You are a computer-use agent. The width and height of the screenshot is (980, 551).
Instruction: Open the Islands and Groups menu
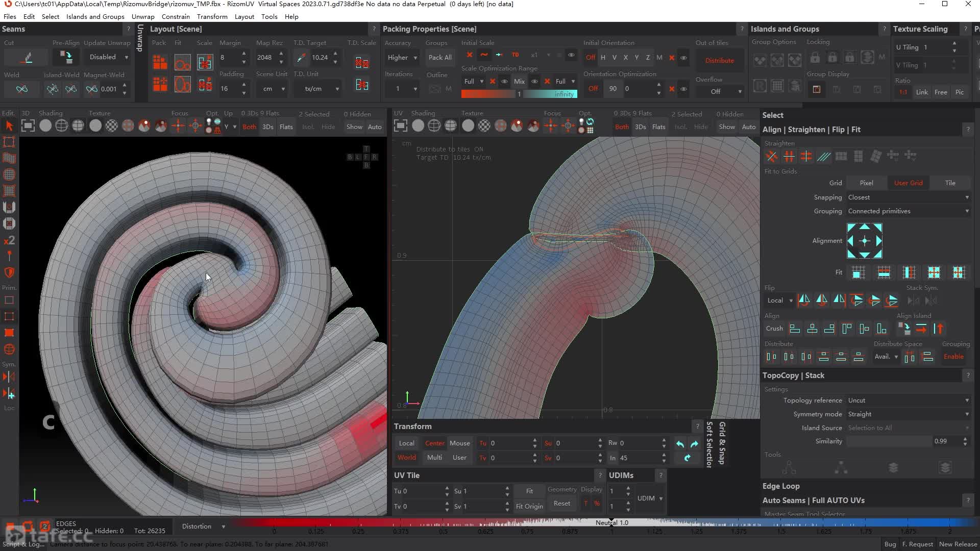point(95,16)
